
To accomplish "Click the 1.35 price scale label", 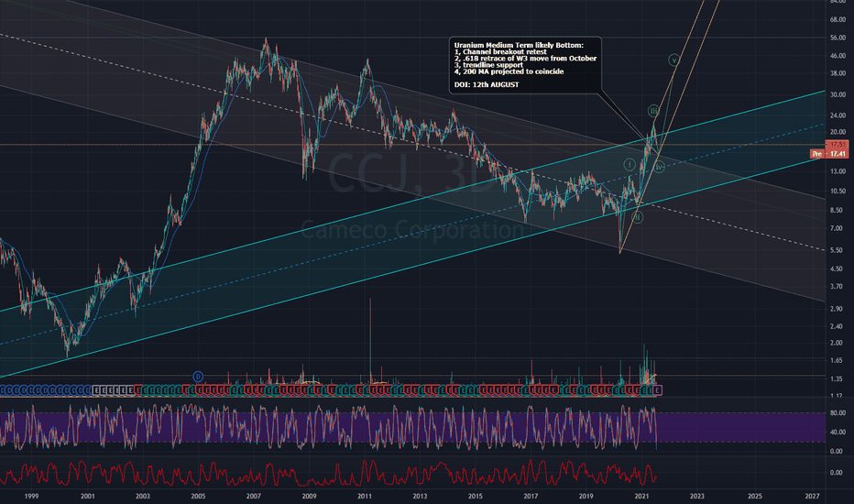I will point(838,379).
